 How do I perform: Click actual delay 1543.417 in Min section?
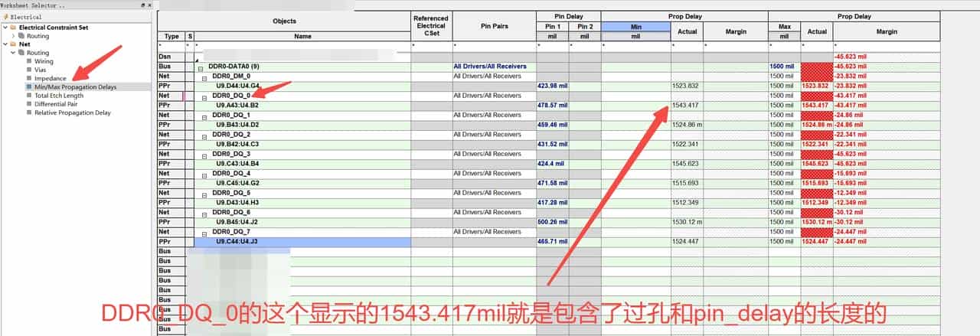point(687,105)
